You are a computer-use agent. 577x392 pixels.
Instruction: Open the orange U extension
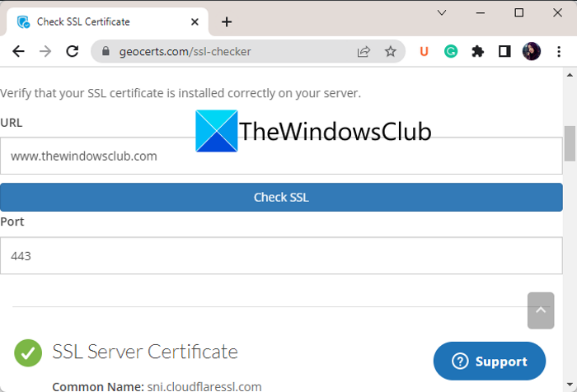coord(424,52)
